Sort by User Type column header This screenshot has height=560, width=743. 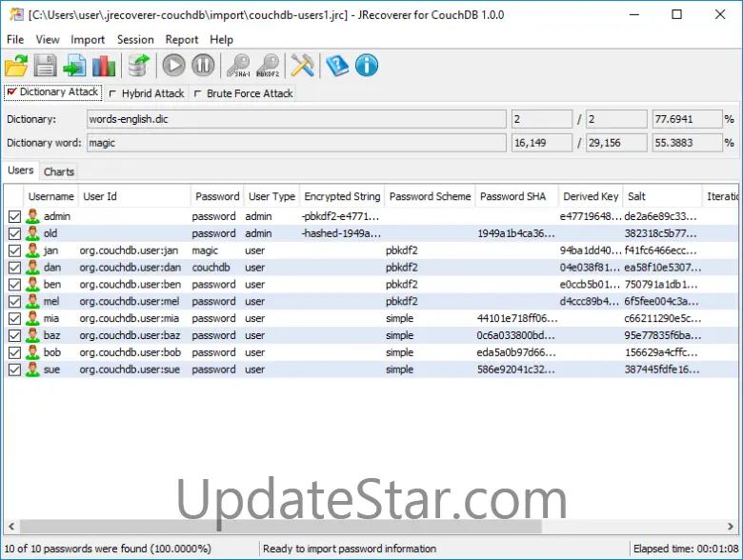(271, 196)
